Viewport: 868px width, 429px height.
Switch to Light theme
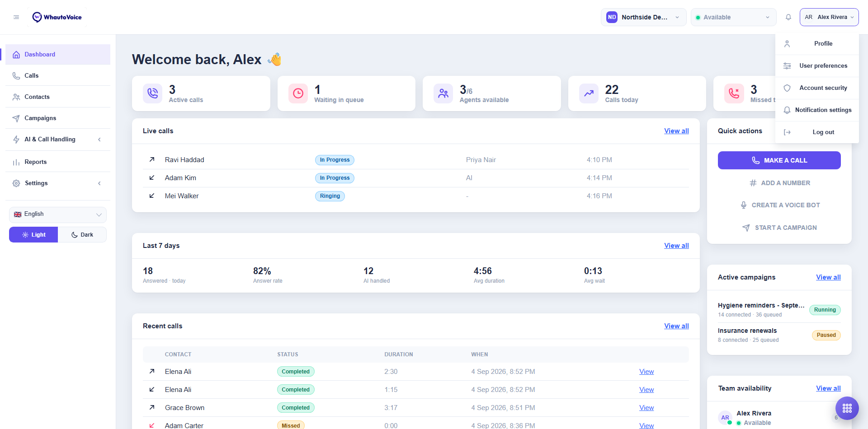tap(33, 235)
